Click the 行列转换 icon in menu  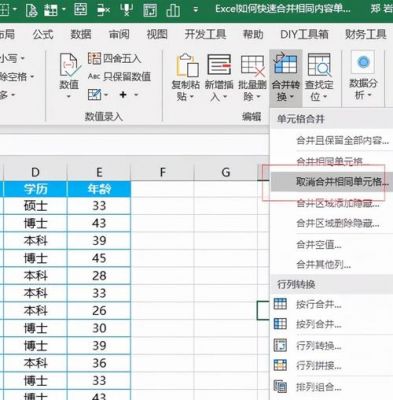280,345
